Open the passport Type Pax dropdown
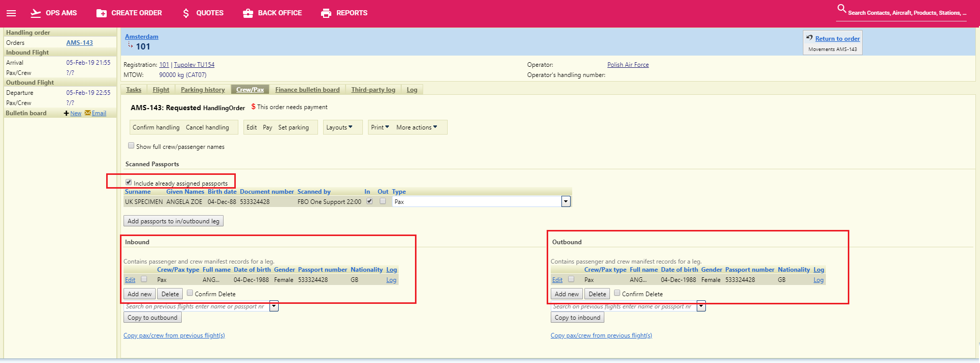 [566, 202]
